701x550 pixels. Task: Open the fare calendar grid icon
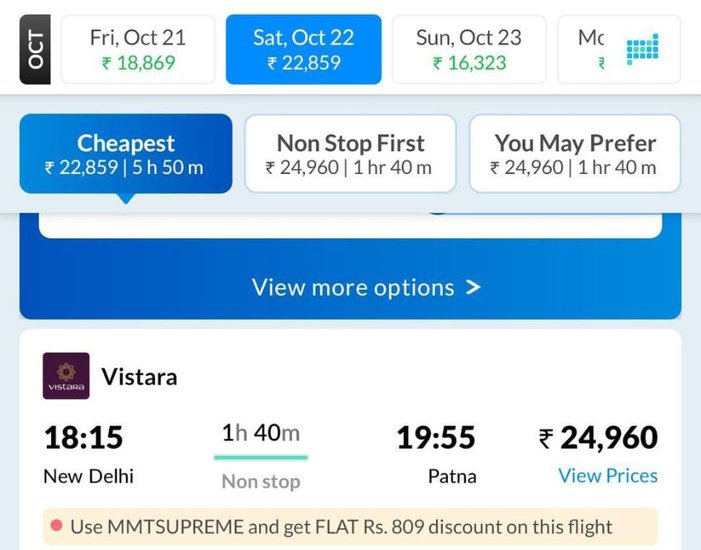click(642, 50)
